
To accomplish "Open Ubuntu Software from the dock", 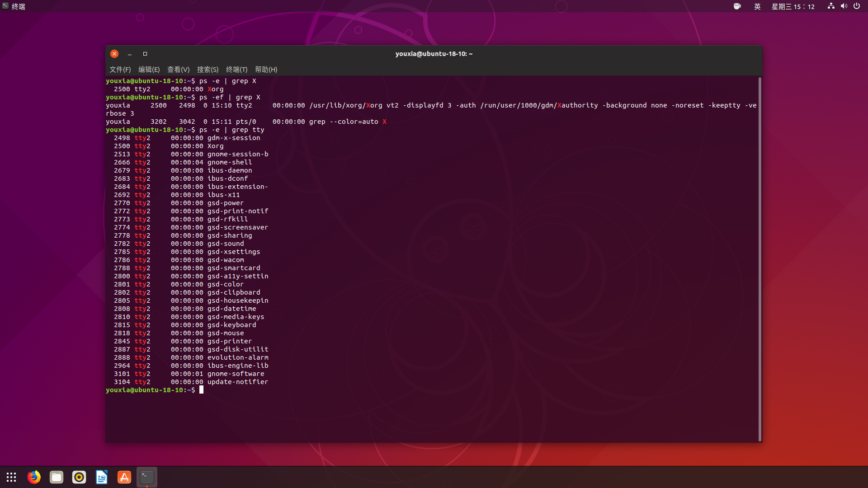I will tap(124, 477).
